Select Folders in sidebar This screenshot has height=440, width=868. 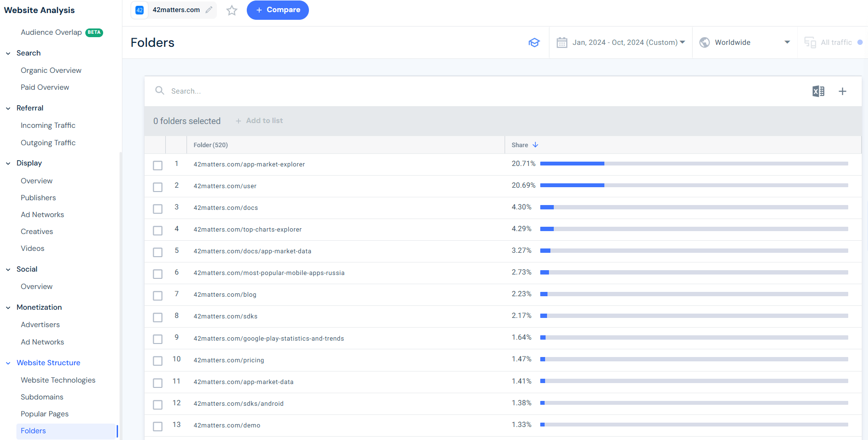pyautogui.click(x=67, y=431)
